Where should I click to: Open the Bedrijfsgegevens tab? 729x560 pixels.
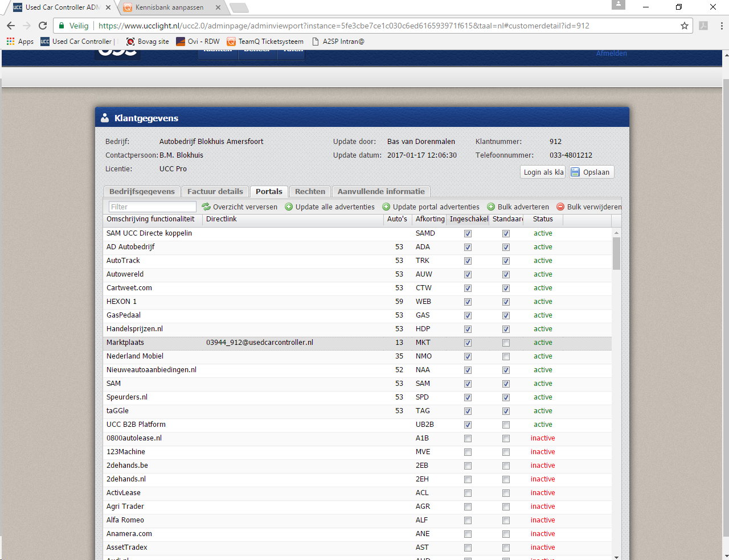point(142,192)
